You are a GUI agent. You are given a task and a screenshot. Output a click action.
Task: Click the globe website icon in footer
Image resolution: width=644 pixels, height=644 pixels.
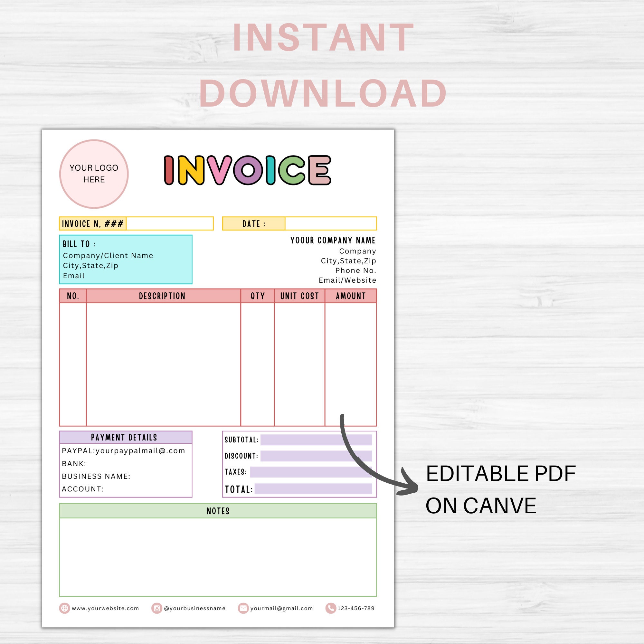click(x=65, y=608)
